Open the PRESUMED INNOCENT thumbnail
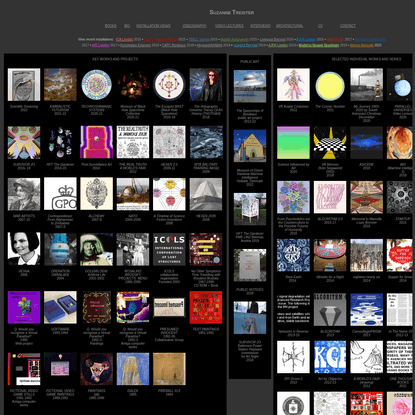 coord(169,307)
